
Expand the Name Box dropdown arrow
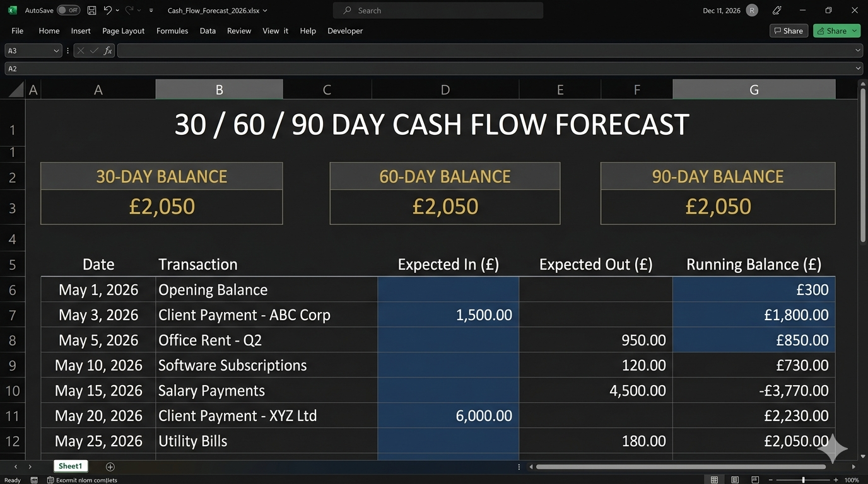pyautogui.click(x=56, y=50)
